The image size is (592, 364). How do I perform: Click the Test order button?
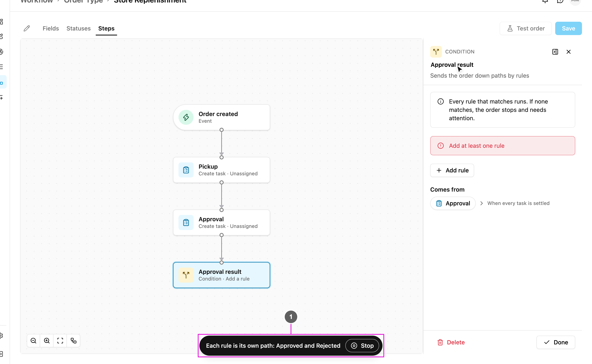(x=526, y=28)
